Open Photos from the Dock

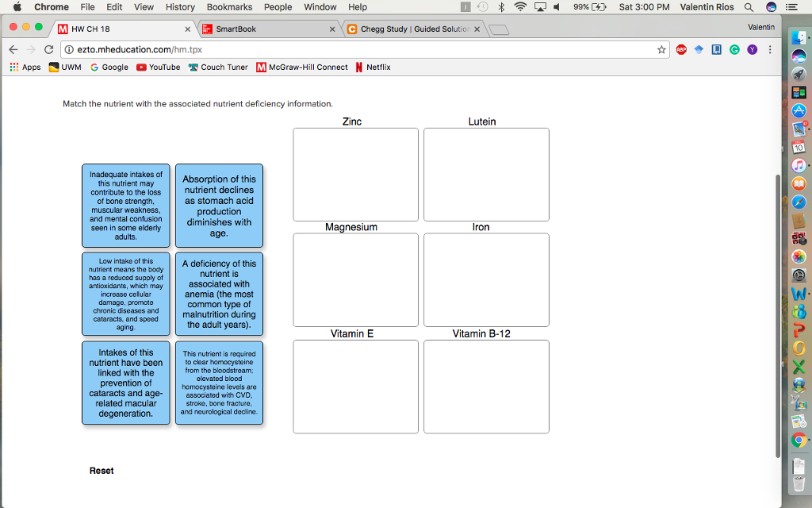799,257
